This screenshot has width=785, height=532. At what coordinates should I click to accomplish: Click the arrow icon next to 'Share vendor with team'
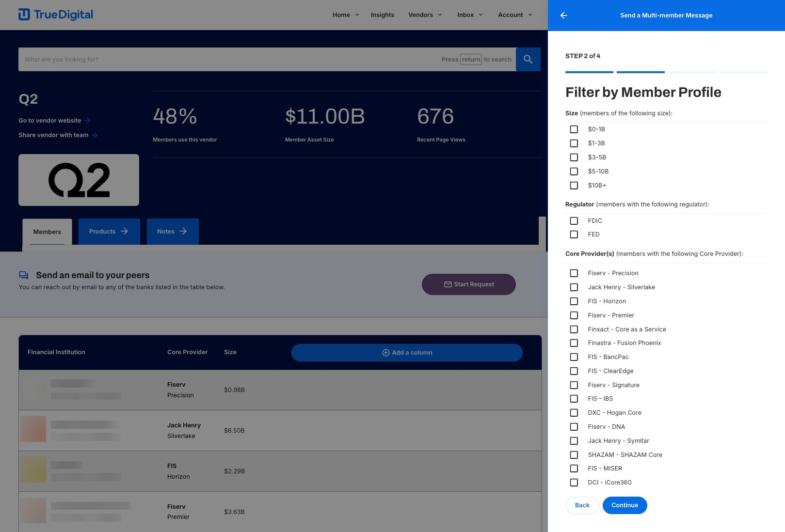pyautogui.click(x=95, y=135)
